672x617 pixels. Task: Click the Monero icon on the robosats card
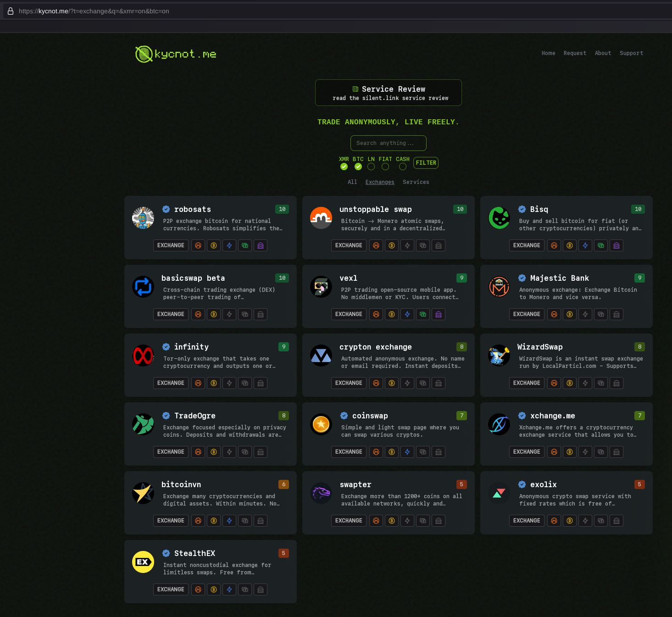[198, 245]
